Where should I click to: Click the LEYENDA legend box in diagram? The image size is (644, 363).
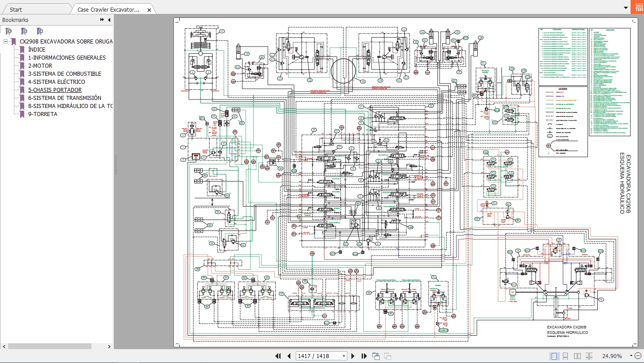(563, 121)
